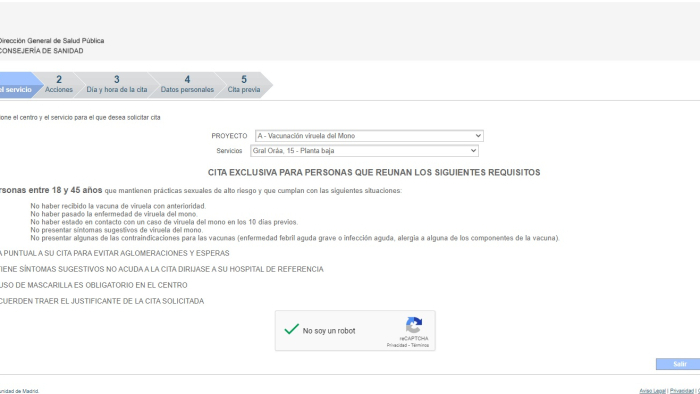Click the Servicios field label
Image resolution: width=700 pixels, height=394 pixels.
point(229,151)
